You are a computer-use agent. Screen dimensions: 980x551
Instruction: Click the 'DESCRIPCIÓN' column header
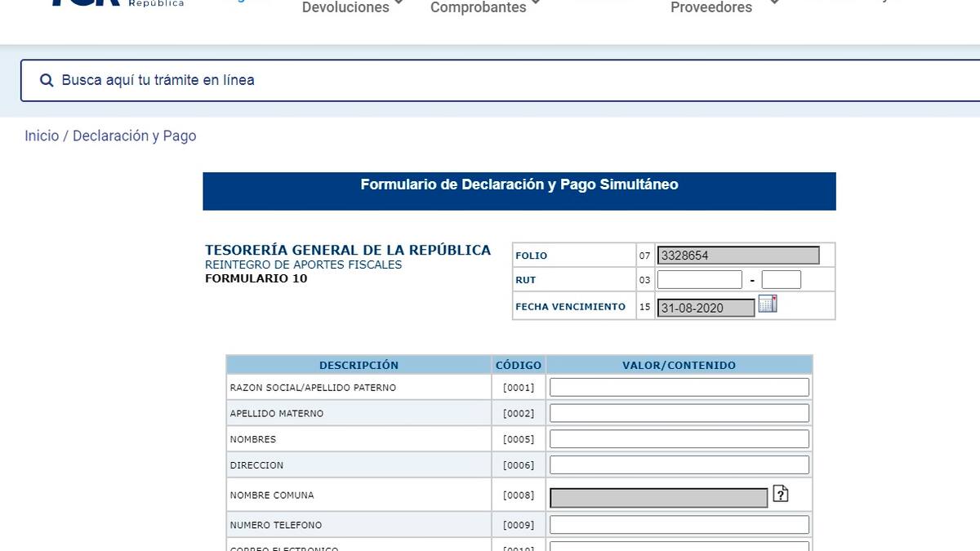[x=359, y=365]
